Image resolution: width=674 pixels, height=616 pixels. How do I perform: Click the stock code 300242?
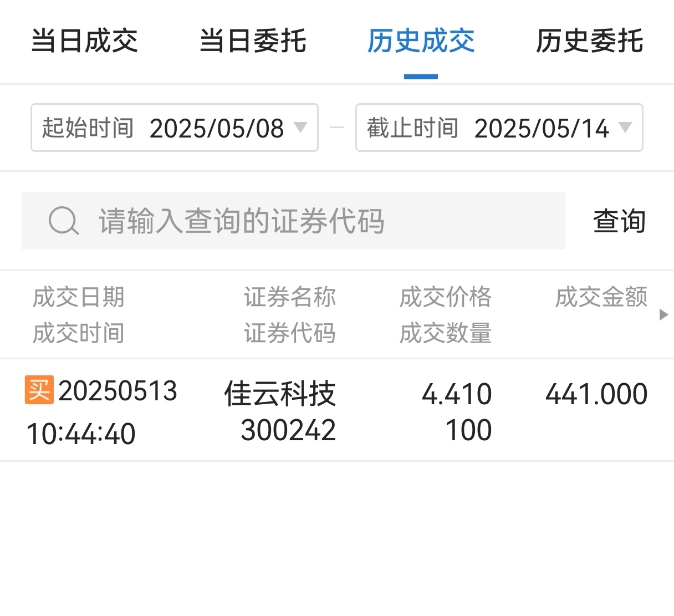288,430
